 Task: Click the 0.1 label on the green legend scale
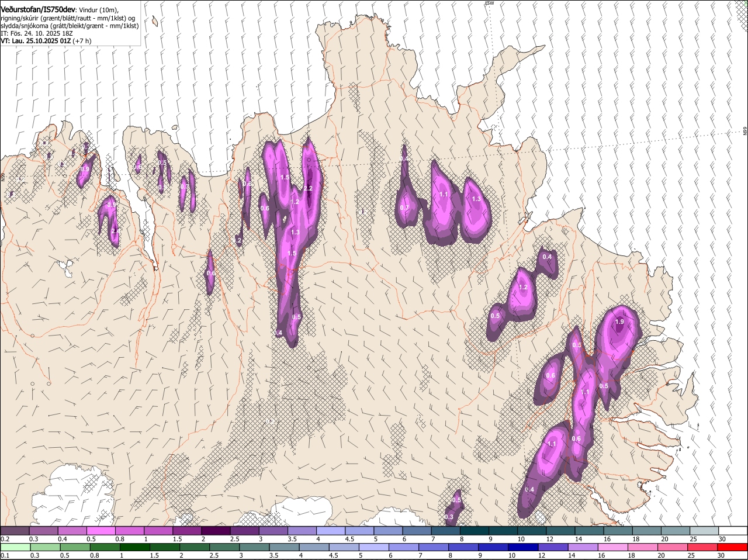[x=5, y=555]
